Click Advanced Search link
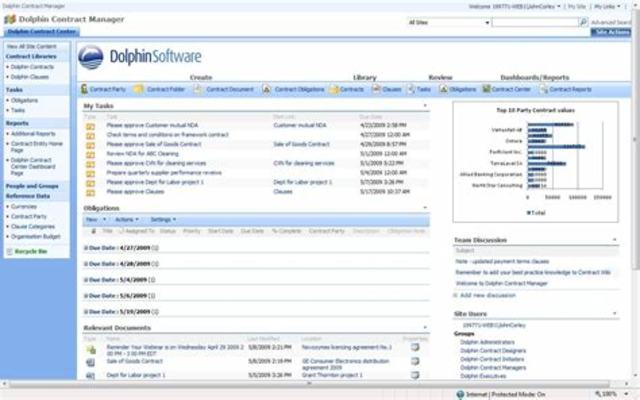 click(x=611, y=22)
